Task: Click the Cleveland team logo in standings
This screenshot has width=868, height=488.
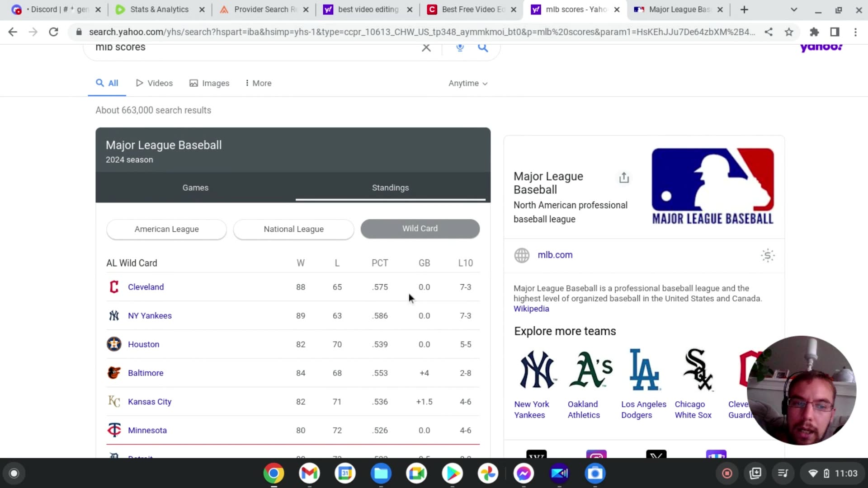Action: (114, 287)
